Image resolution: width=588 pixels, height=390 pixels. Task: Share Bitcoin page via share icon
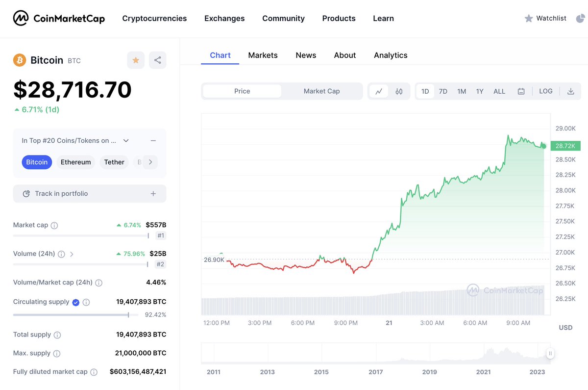point(158,60)
